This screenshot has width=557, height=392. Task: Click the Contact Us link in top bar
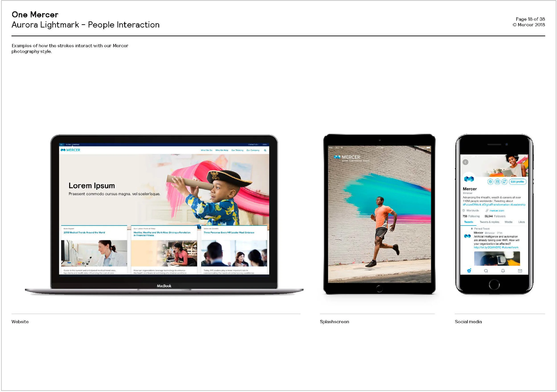coord(253,144)
